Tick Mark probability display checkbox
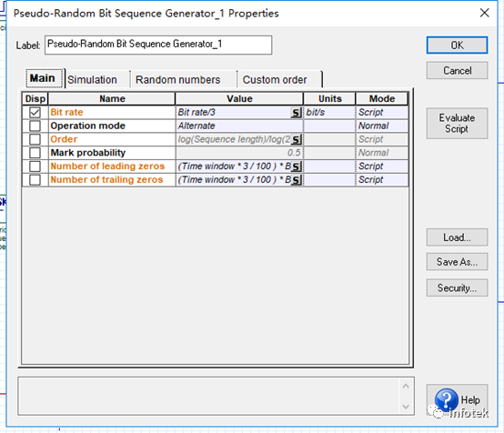This screenshot has height=433, width=504. (35, 153)
